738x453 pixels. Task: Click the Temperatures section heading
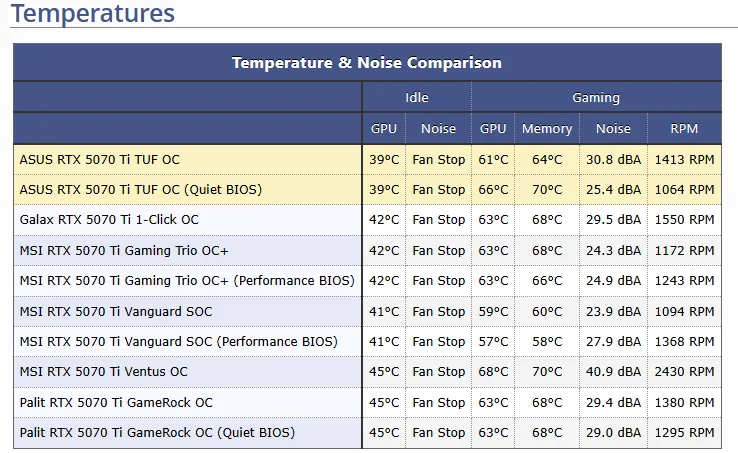tap(93, 14)
